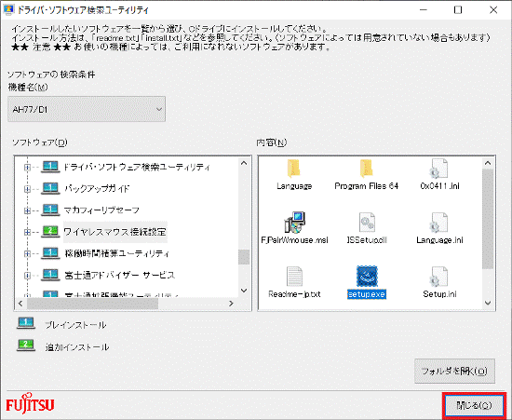Click laptop icon beside マカフィーリブセーフ
Screen dimensions: 512x420
click(x=50, y=210)
